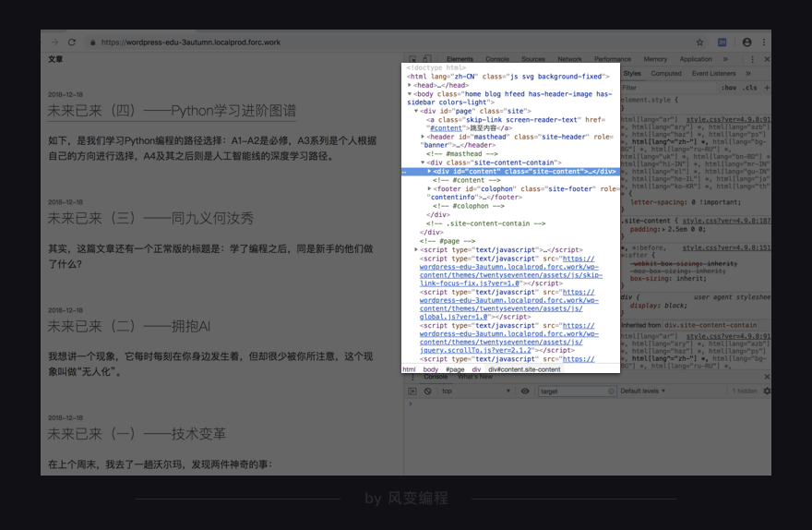The height and width of the screenshot is (530, 812).
Task: Select body in the breadcrumb bar
Action: point(430,369)
